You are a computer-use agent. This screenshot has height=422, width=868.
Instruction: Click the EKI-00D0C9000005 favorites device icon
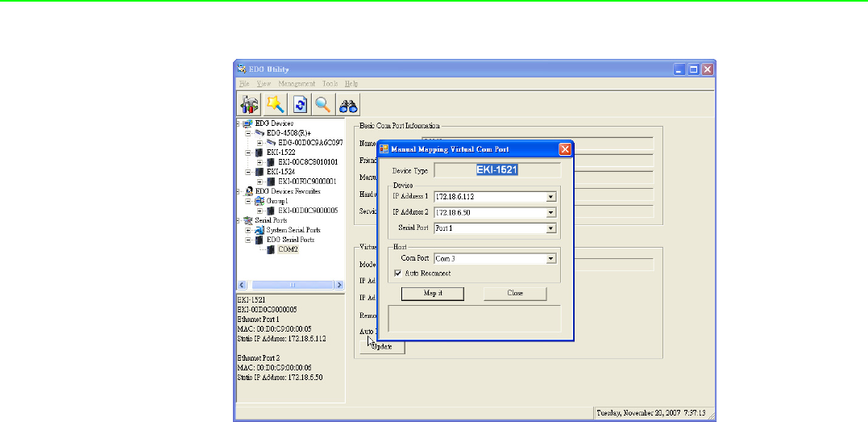(271, 211)
